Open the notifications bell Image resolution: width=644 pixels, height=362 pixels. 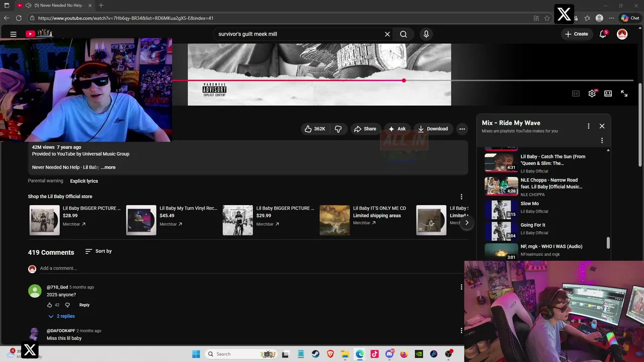click(x=603, y=34)
